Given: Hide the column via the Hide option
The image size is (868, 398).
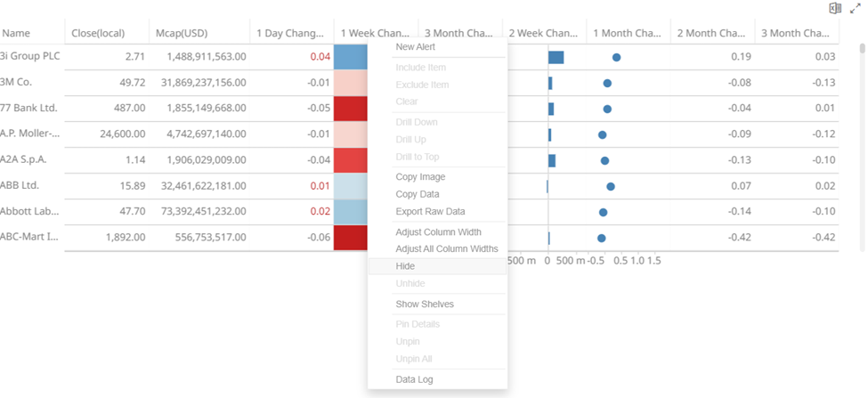Looking at the screenshot, I should [x=405, y=266].
